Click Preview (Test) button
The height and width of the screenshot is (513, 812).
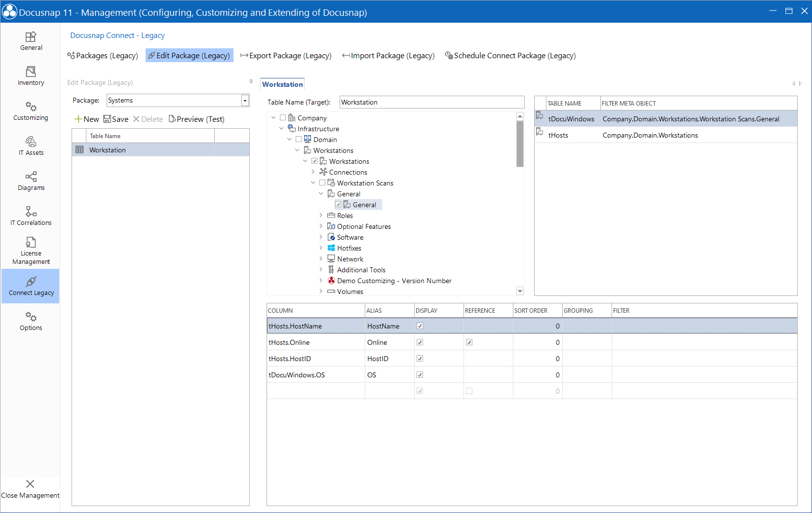point(196,119)
